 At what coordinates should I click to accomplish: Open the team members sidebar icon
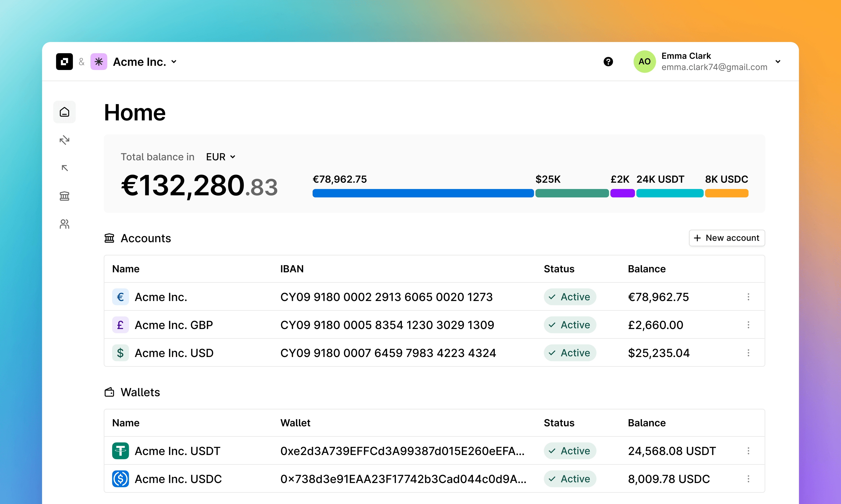[x=64, y=224]
